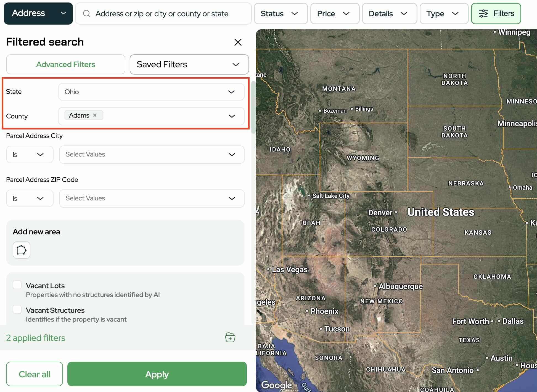Image resolution: width=537 pixels, height=392 pixels.
Task: Open the Filters sliders button
Action: (496, 14)
